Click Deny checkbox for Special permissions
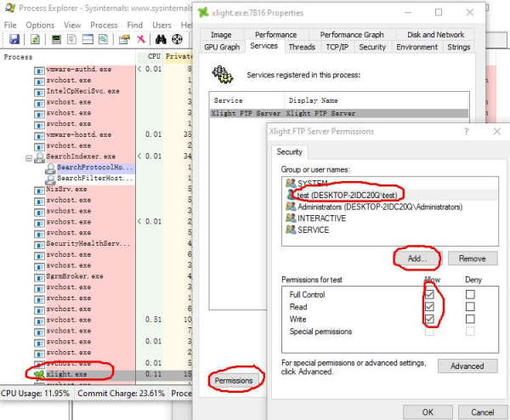510x420 pixels. [470, 332]
